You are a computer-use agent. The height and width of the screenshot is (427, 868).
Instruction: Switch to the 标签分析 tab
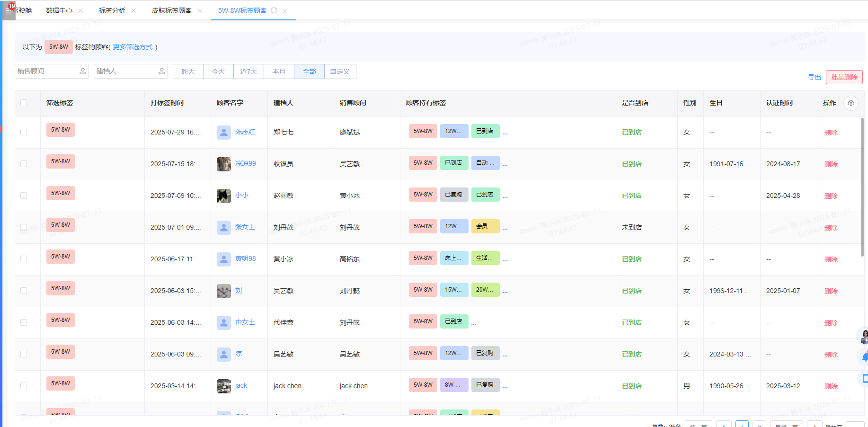click(113, 10)
